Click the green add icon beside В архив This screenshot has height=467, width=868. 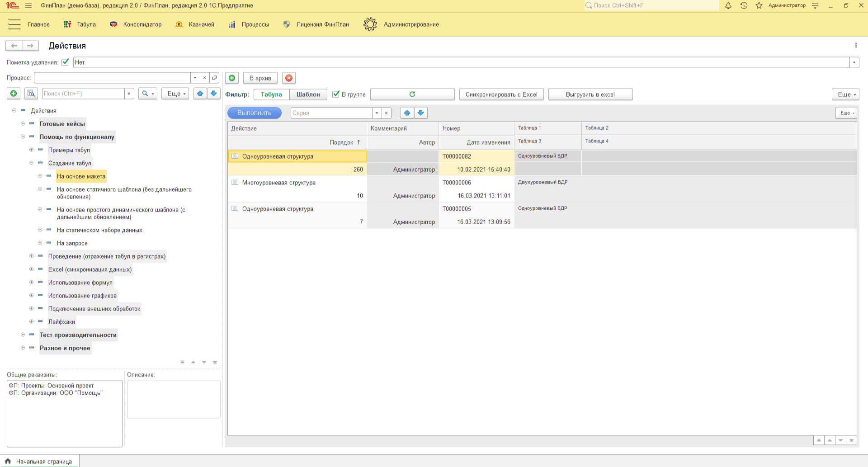[232, 78]
